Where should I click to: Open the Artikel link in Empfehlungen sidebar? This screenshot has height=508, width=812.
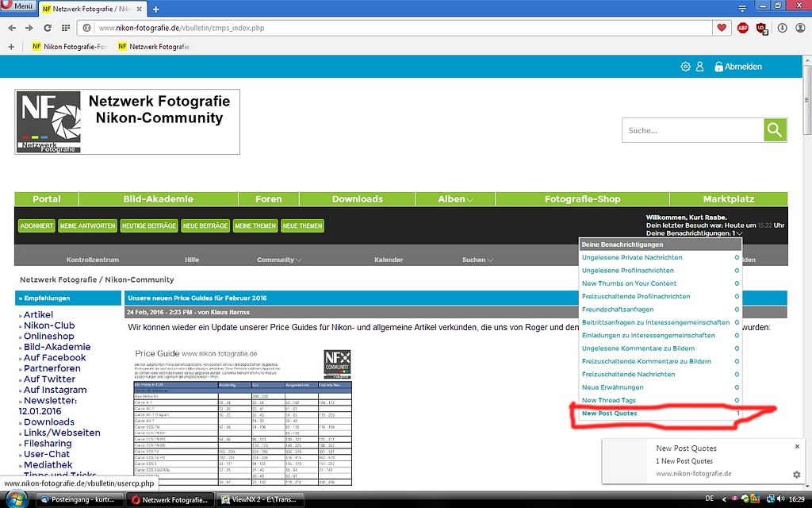coord(38,314)
